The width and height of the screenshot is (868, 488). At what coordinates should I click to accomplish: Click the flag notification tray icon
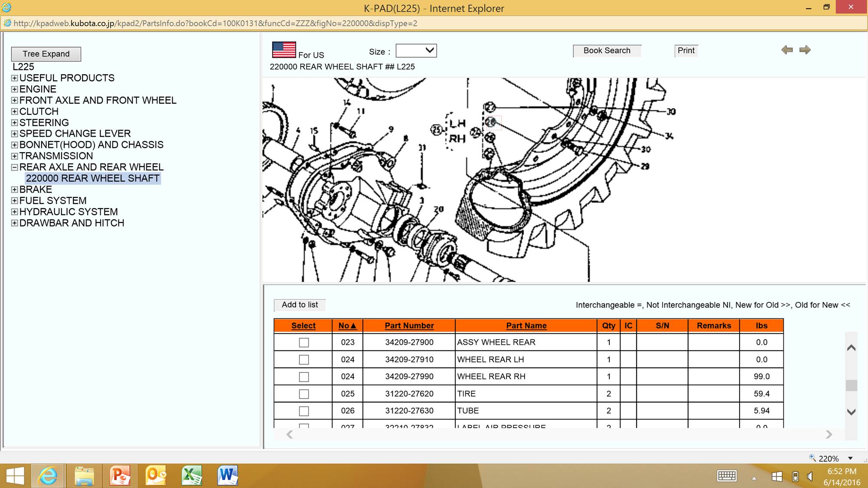pyautogui.click(x=777, y=477)
